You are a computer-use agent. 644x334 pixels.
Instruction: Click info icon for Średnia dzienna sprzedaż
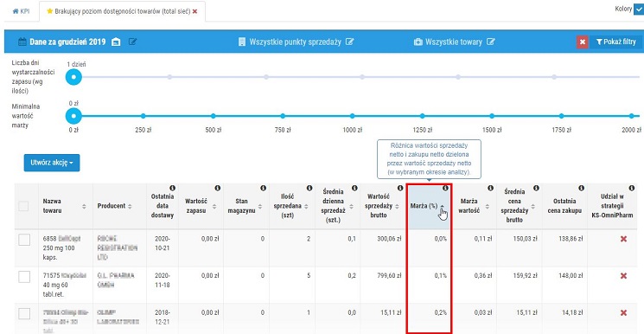[x=355, y=188]
